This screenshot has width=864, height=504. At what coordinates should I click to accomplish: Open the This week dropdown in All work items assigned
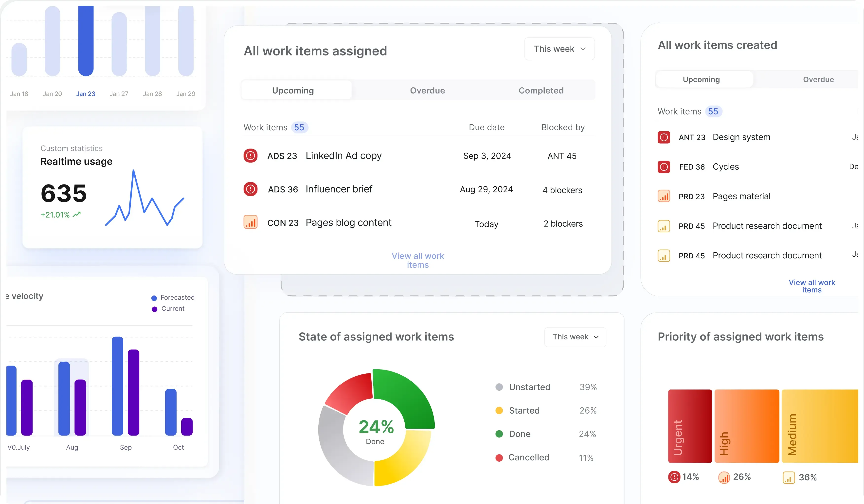coord(559,49)
